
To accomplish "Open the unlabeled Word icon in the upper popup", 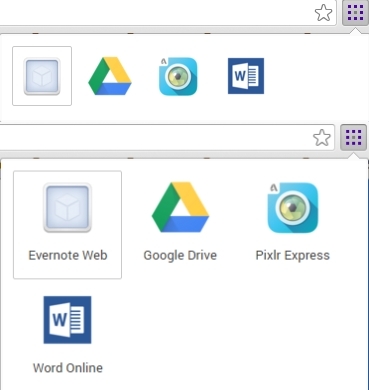I will pyautogui.click(x=246, y=76).
